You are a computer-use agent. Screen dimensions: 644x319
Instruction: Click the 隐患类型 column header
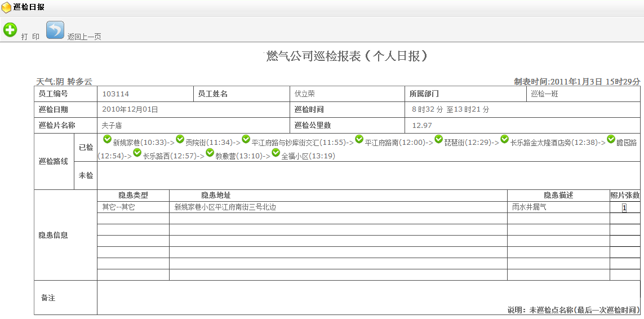pyautogui.click(x=133, y=195)
